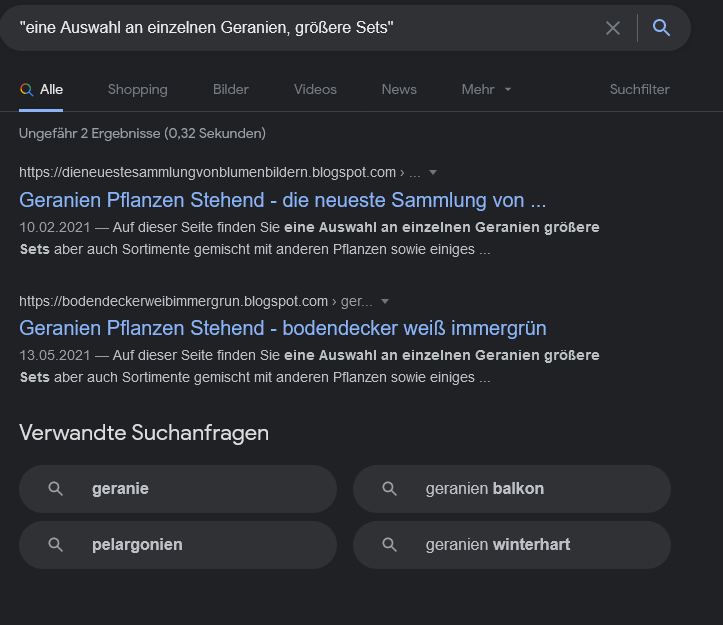Click the magnifier icon beside 'geranie' suggestion
The width and height of the screenshot is (723, 625).
point(56,489)
